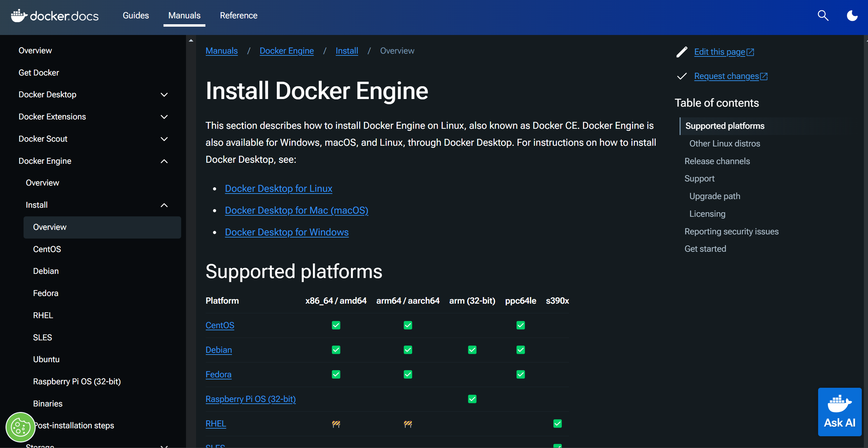Click Edit this page link
Viewport: 868px width, 448px height.
(724, 52)
